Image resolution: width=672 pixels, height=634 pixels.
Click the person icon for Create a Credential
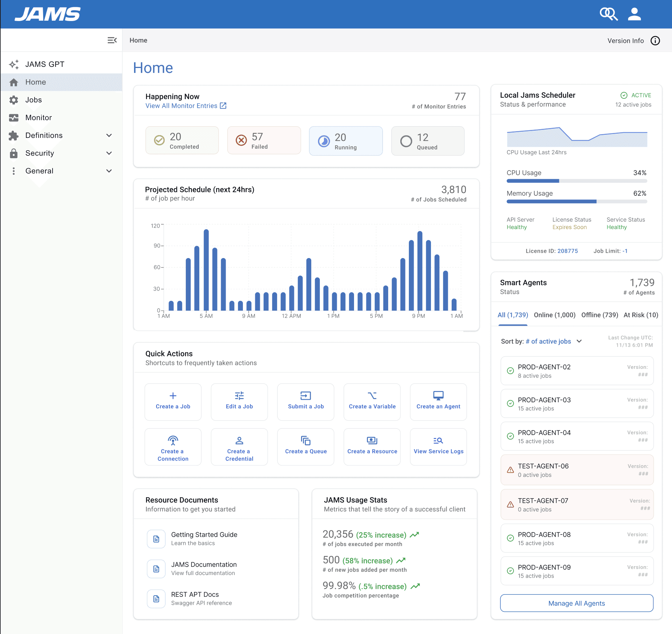coord(240,440)
